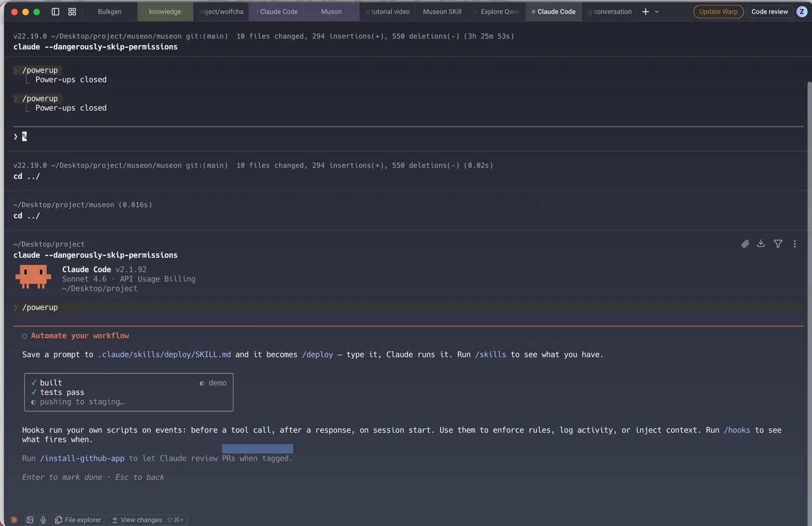812x526 pixels.
Task: Click the '~/Desktop/project' path under Sonnet 4.6
Action: point(99,288)
